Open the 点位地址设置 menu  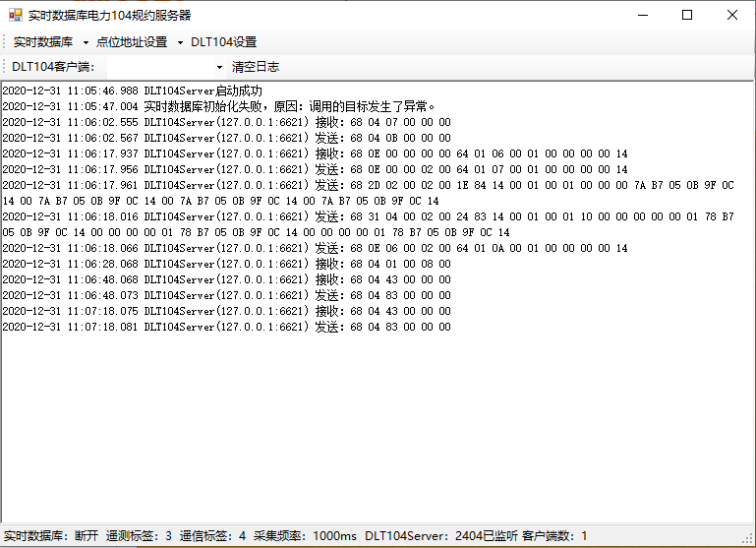point(132,42)
